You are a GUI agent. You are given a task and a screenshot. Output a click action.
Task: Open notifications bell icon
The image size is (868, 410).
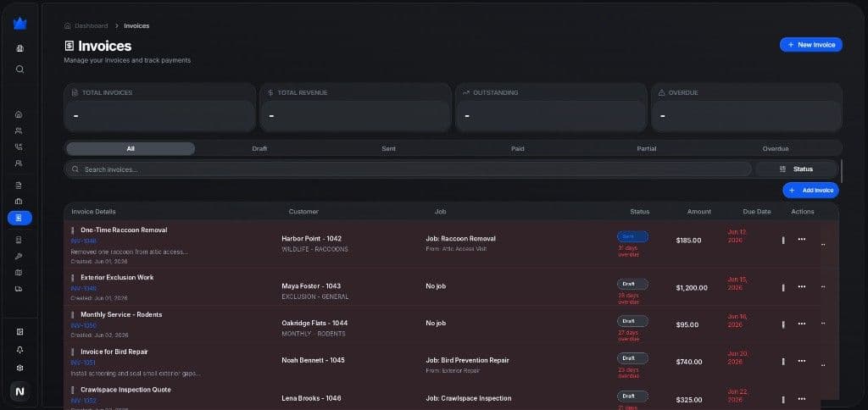(x=20, y=350)
